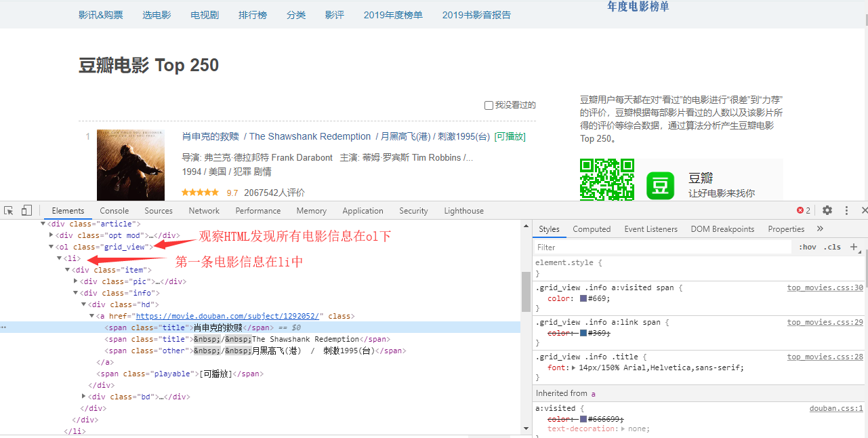868x438 pixels.
Task: Open the 影讯&购票 nav link
Action: 101,14
